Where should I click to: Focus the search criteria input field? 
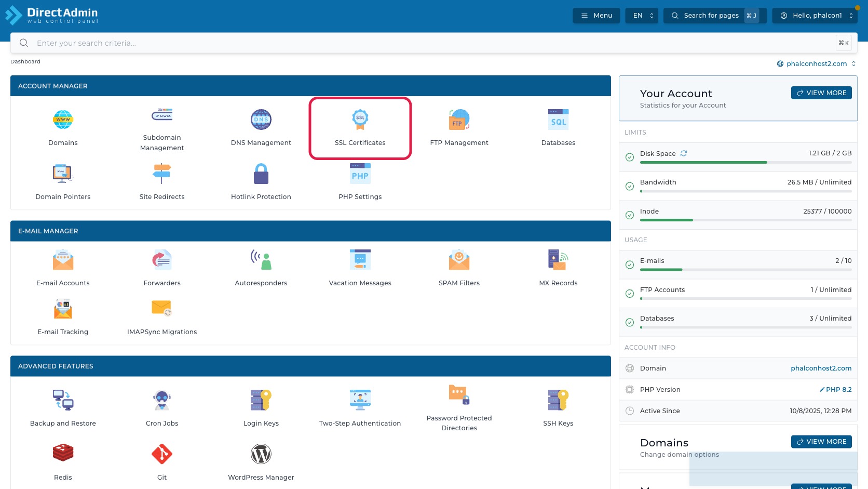click(x=434, y=43)
